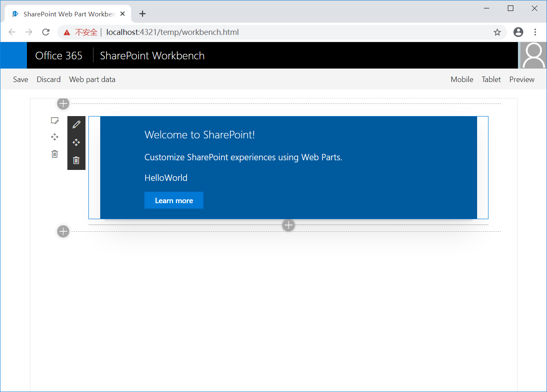
Task: Open the user profile avatar in the header
Action: (534, 55)
